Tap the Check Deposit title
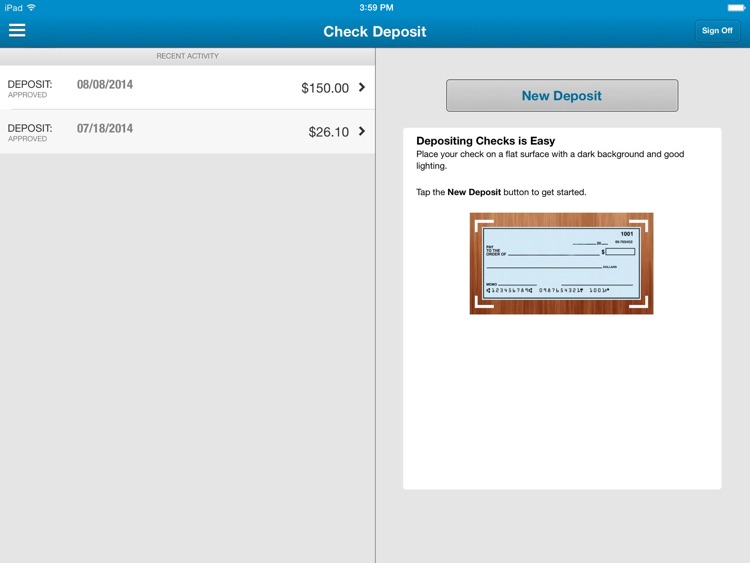 [x=375, y=32]
